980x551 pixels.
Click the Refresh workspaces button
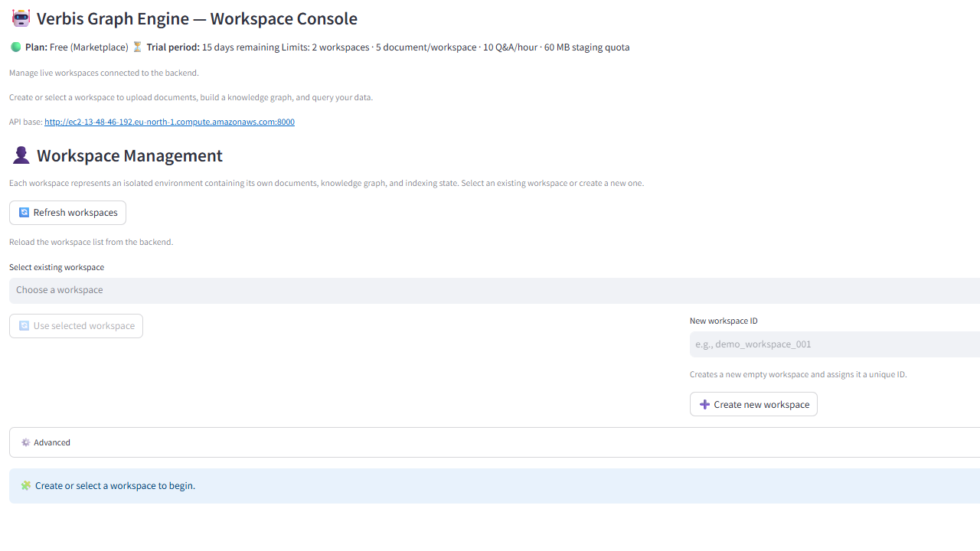pyautogui.click(x=67, y=213)
